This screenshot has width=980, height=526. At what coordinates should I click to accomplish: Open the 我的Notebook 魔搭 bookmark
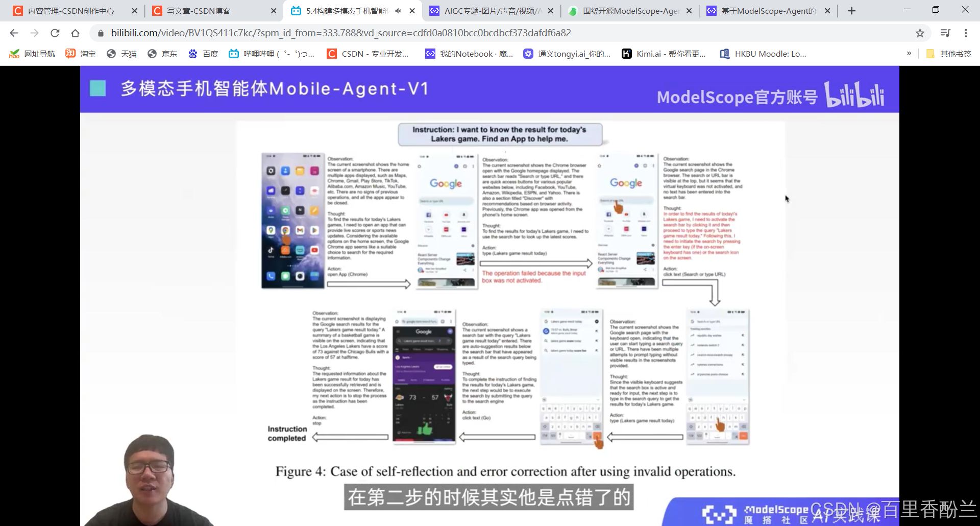tap(470, 54)
